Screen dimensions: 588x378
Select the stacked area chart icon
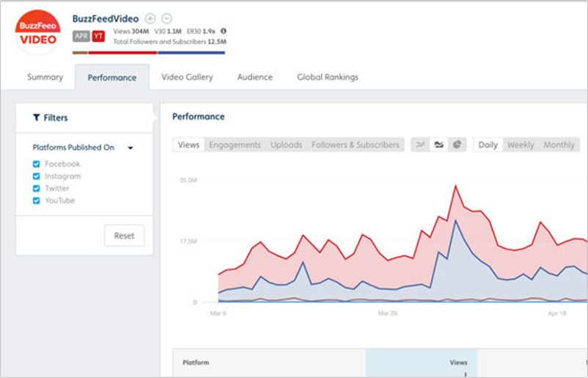438,145
